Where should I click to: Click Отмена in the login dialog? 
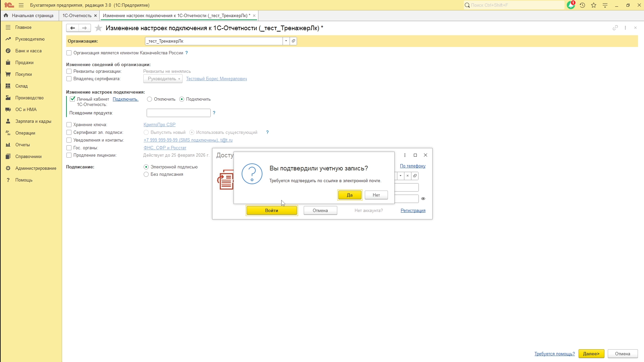pos(320,210)
